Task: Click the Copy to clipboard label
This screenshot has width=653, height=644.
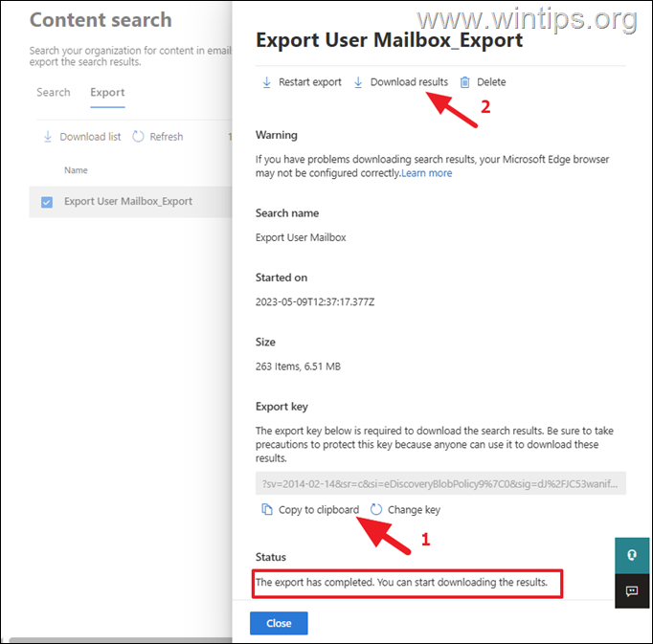Action: 319,509
